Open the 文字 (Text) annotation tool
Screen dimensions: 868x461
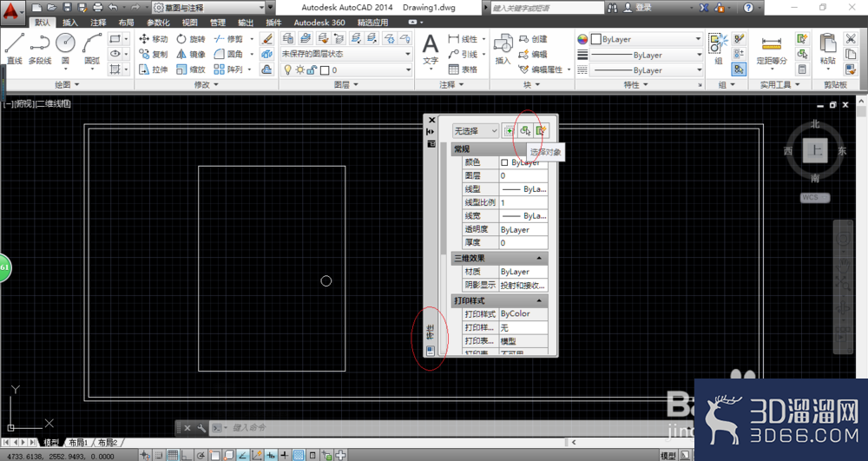pyautogui.click(x=431, y=49)
